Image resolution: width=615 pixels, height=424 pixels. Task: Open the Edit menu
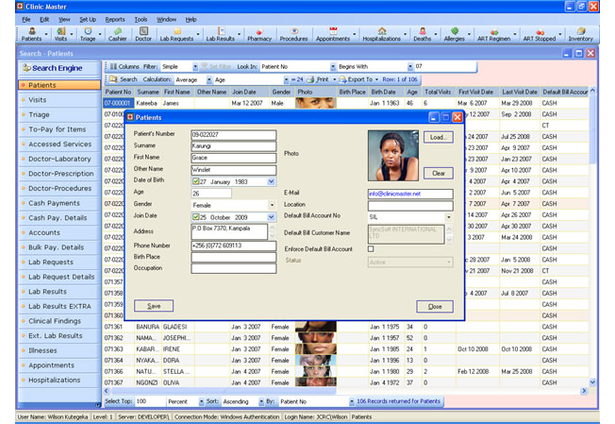coord(44,20)
